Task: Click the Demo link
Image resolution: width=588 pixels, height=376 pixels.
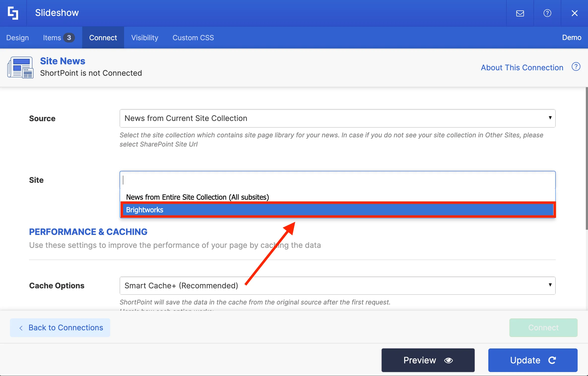Action: pos(572,38)
